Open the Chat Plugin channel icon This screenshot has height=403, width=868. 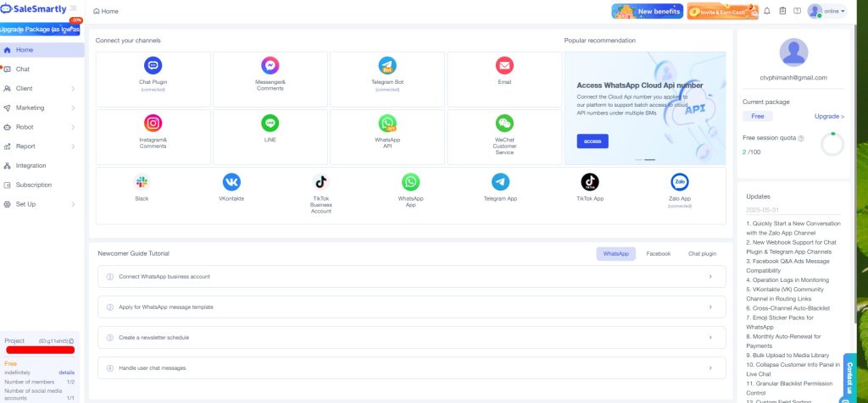click(153, 66)
